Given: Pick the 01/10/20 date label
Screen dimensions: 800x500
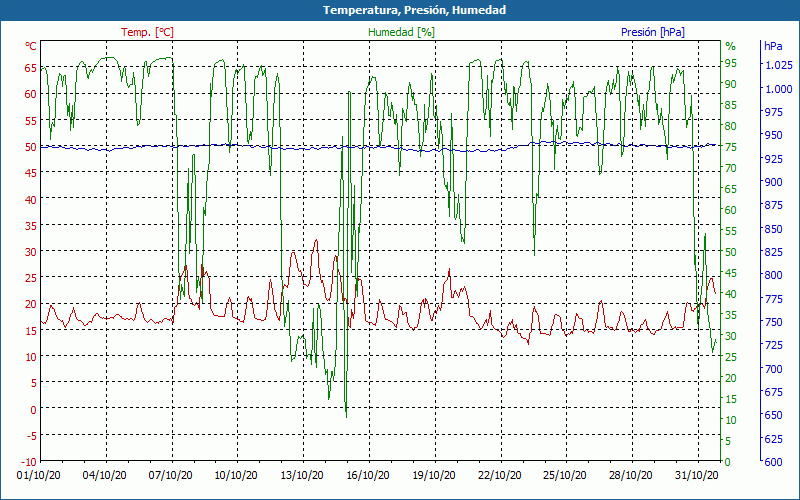Looking at the screenshot, I should tap(39, 475).
